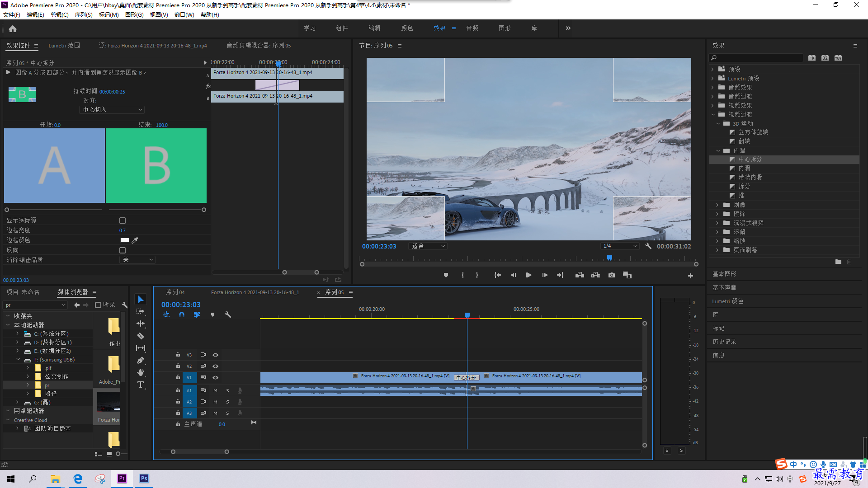Select the 中心拆分 transition effect
This screenshot has width=868, height=488.
750,160
